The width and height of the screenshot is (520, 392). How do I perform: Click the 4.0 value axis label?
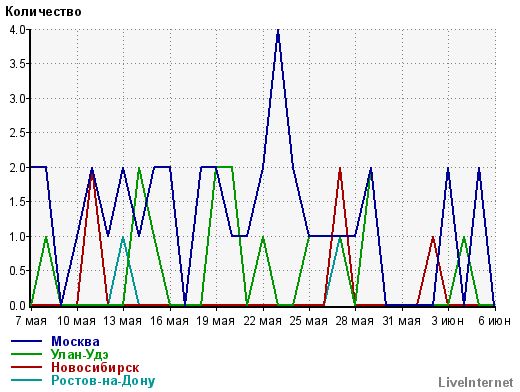[x=17, y=30]
